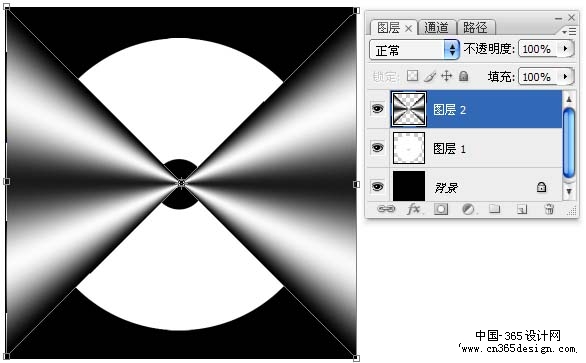The height and width of the screenshot is (363, 586).
Task: Click the layers panel scrollbar thumb
Action: 568,142
